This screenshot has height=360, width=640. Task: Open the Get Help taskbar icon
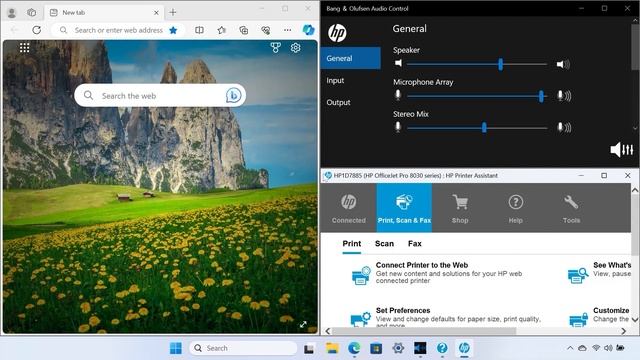click(x=442, y=348)
